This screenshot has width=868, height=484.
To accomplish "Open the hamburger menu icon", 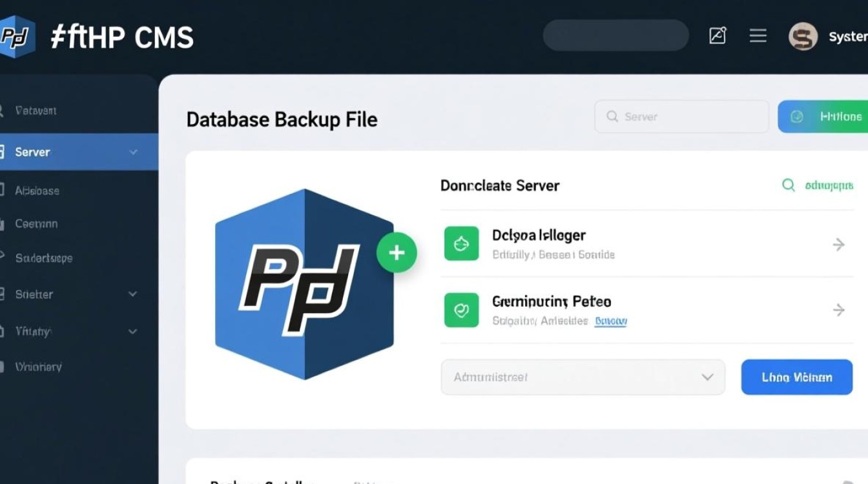I will point(758,35).
